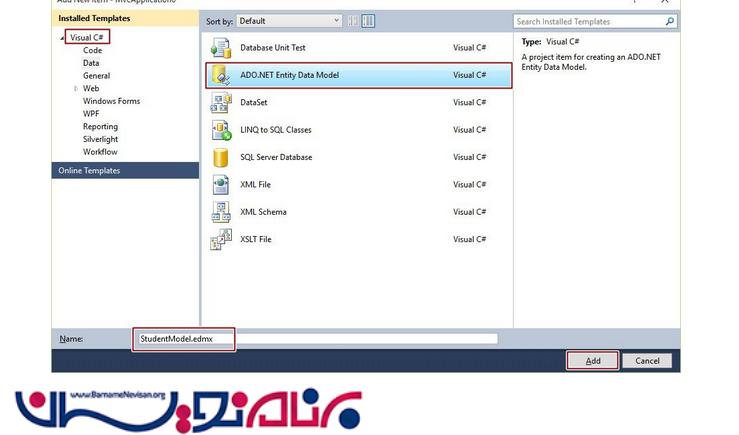Switch to small icons list view

coord(353,21)
